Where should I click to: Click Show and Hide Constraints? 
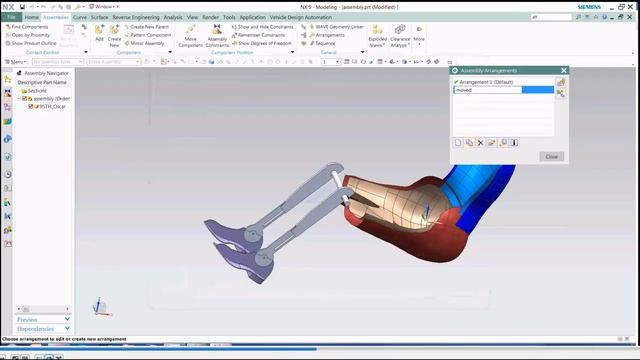coord(262,27)
